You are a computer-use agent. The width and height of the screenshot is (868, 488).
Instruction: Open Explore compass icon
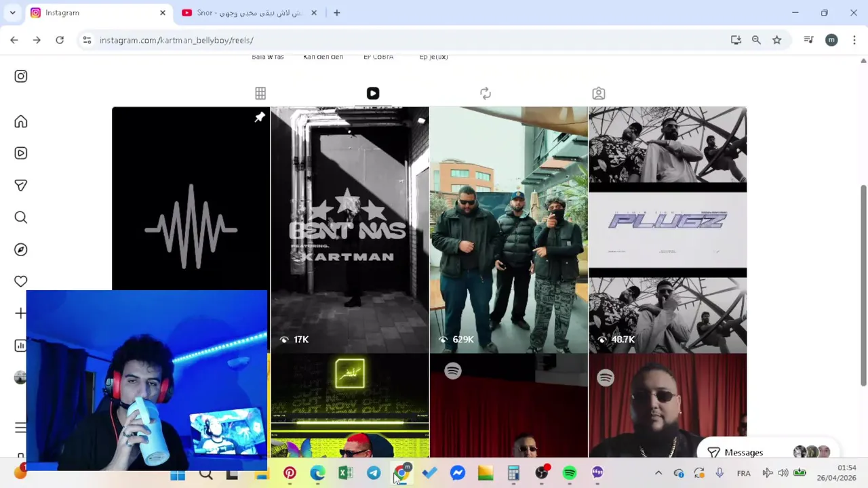click(x=21, y=249)
